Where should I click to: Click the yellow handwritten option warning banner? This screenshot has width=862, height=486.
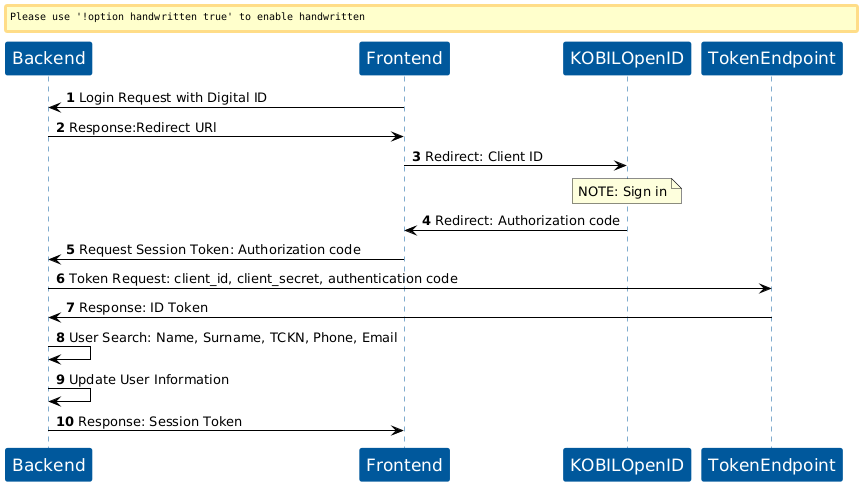(x=431, y=19)
